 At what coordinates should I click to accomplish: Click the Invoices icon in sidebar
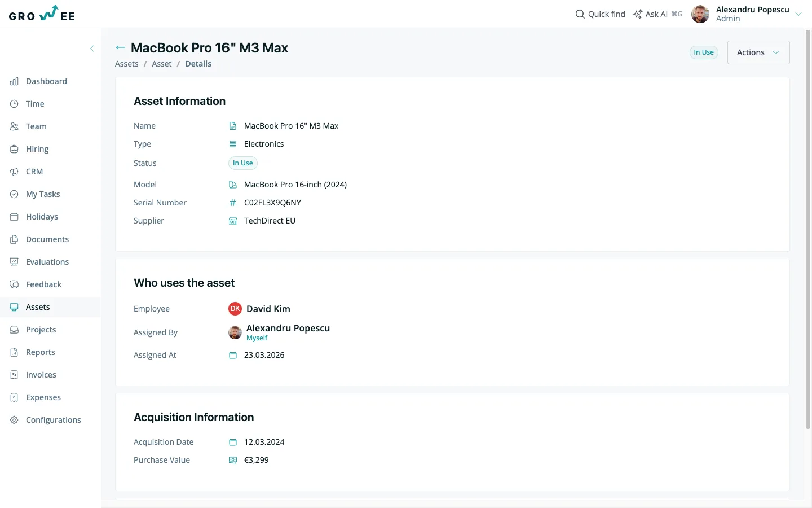click(14, 375)
